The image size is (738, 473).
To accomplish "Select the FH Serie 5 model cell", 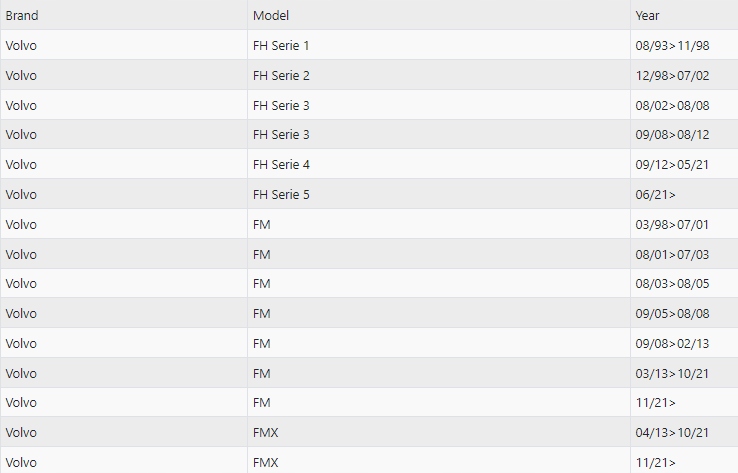I will point(281,195).
